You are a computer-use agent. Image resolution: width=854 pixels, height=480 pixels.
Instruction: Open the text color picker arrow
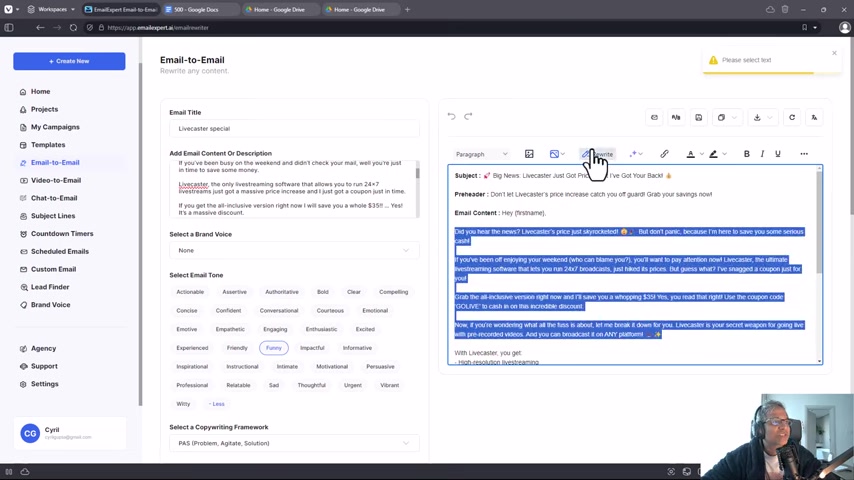[702, 154]
